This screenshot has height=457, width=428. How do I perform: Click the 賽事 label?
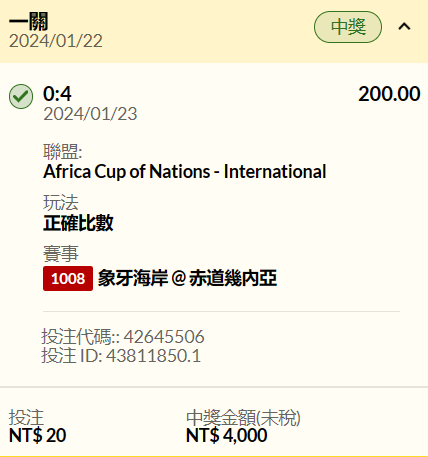(x=61, y=254)
